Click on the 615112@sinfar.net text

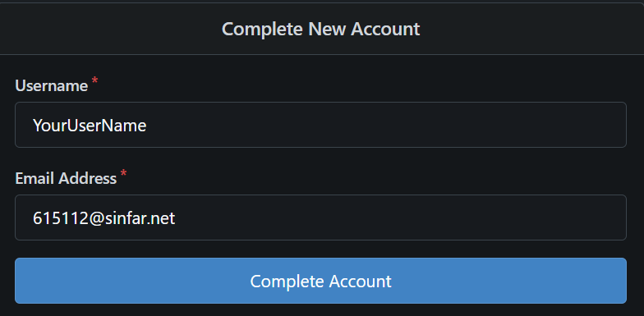click(x=103, y=218)
